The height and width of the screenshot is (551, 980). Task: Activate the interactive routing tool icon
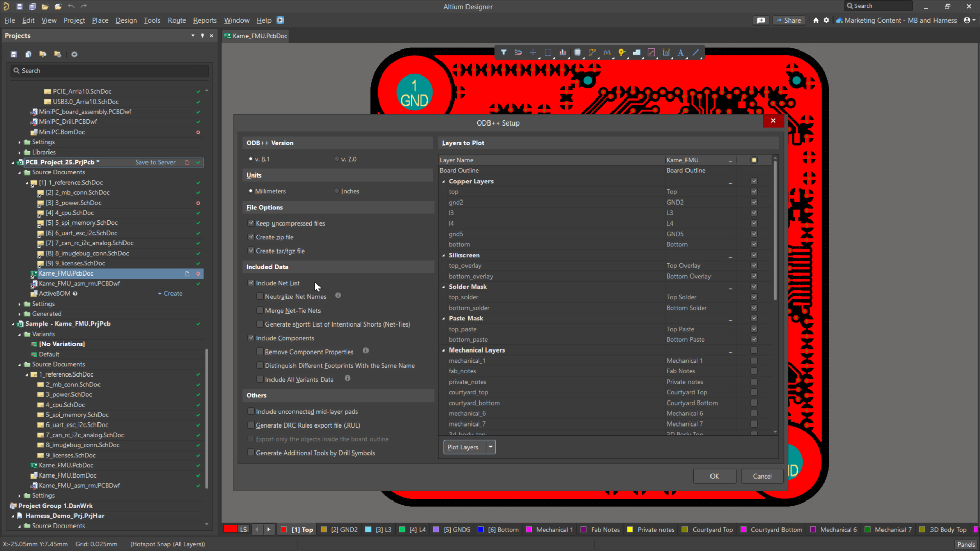point(592,53)
